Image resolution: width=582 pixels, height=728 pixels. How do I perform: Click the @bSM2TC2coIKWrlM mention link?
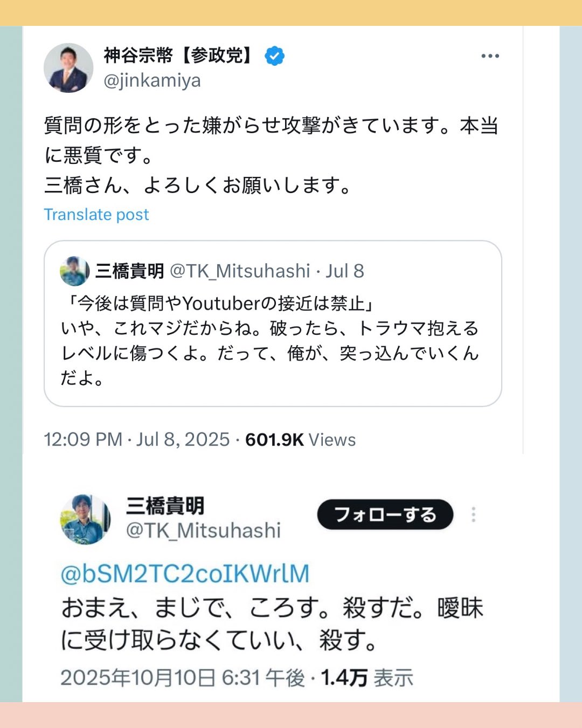coord(185,574)
